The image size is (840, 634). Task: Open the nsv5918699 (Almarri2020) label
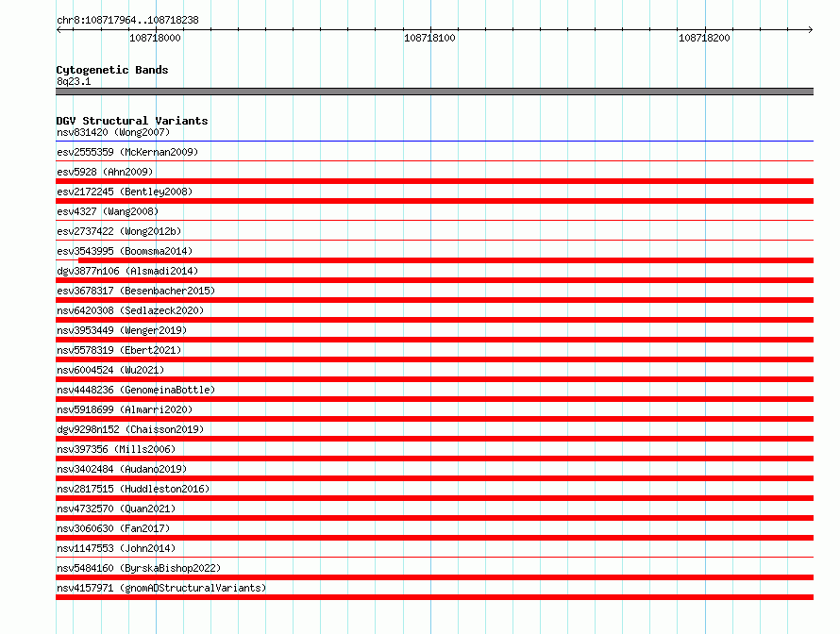point(125,409)
